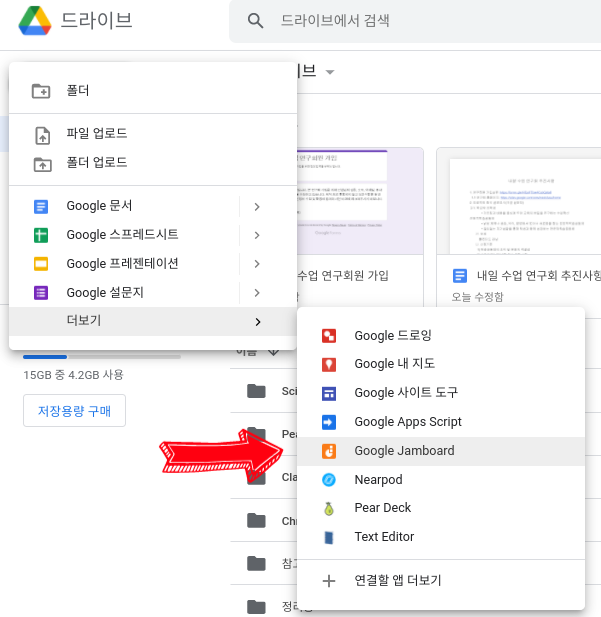This screenshot has width=601, height=617.
Task: Create a new Google 스프레드시트
Action: [124, 235]
